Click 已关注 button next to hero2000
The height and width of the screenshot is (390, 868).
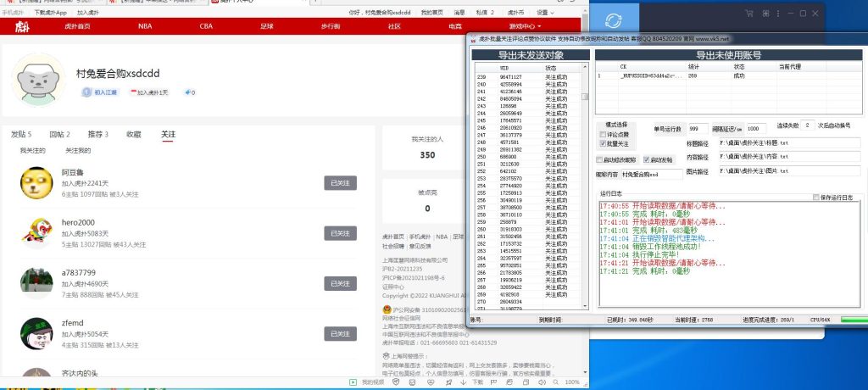[x=340, y=233]
